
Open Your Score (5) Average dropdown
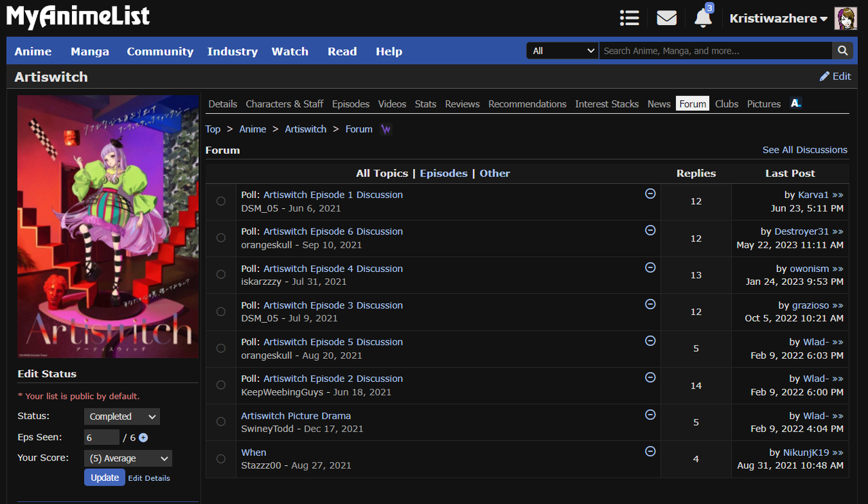[128, 459]
